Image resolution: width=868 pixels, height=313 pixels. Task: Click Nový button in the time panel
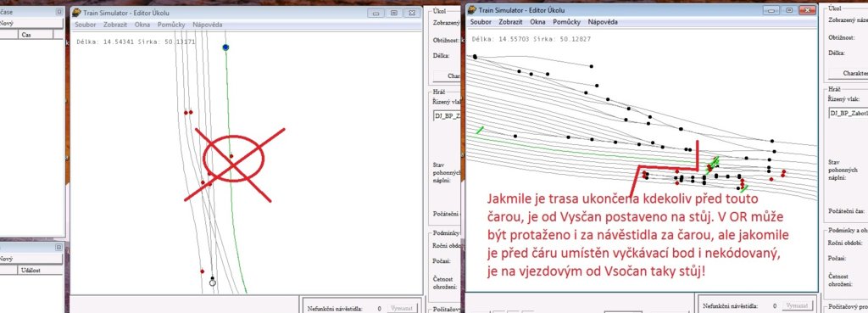[x=31, y=23]
